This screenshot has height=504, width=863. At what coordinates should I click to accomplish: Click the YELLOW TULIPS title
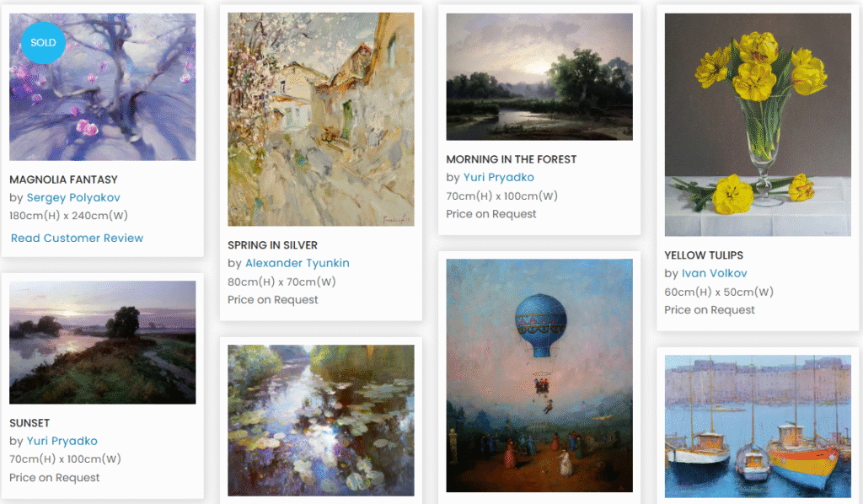tap(704, 255)
